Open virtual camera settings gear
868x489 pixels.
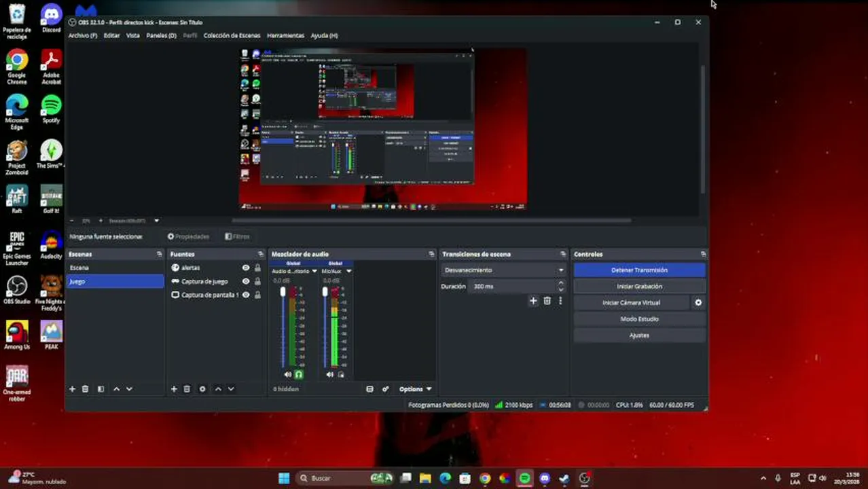coord(698,303)
